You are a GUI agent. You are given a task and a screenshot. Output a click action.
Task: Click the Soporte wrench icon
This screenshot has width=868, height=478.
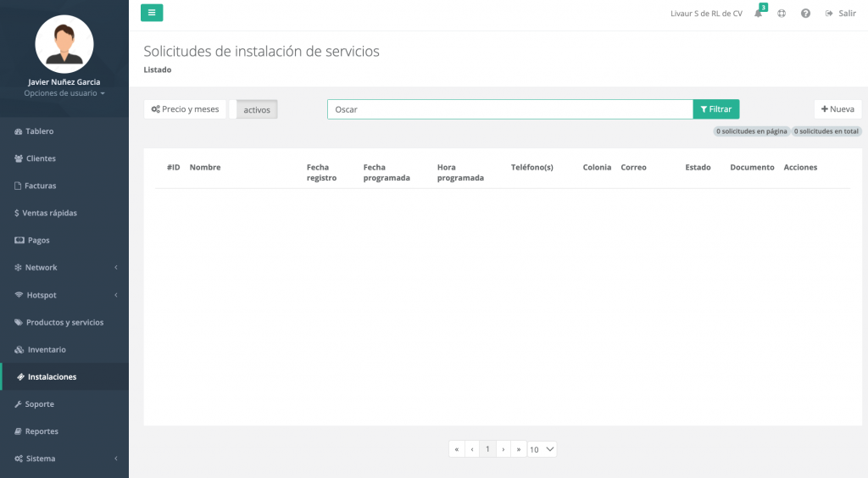point(19,404)
